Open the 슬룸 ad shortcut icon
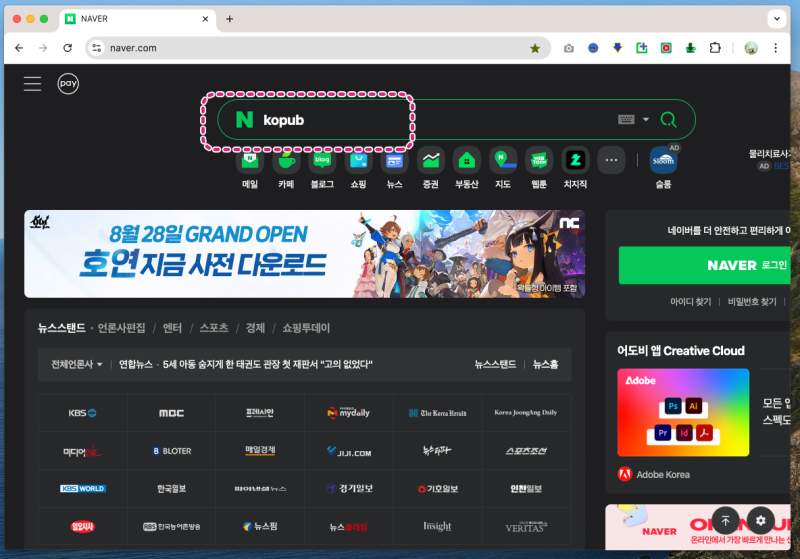Viewport: 800px width, 559px height. 663,161
